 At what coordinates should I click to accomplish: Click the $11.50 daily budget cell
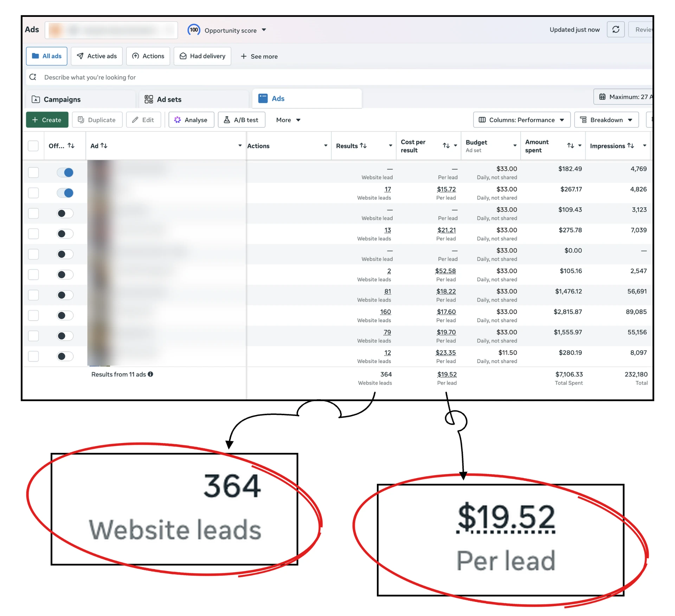(x=508, y=353)
